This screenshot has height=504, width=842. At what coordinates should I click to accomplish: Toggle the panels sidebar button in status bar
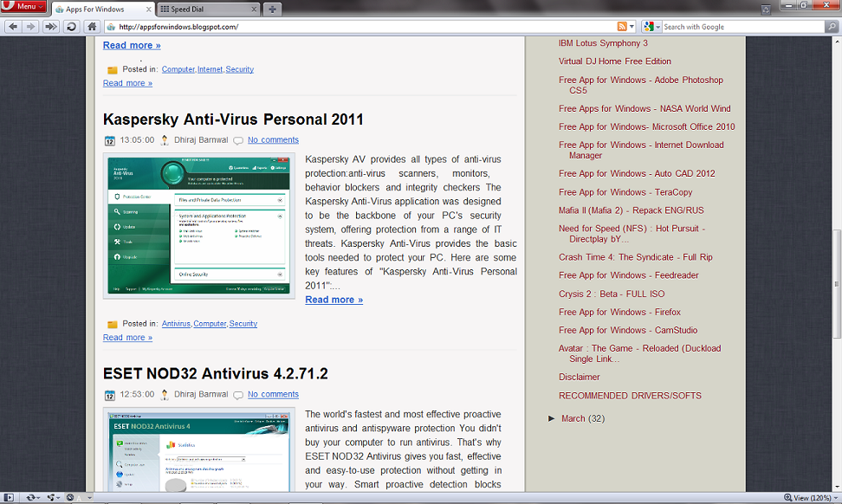point(9,498)
